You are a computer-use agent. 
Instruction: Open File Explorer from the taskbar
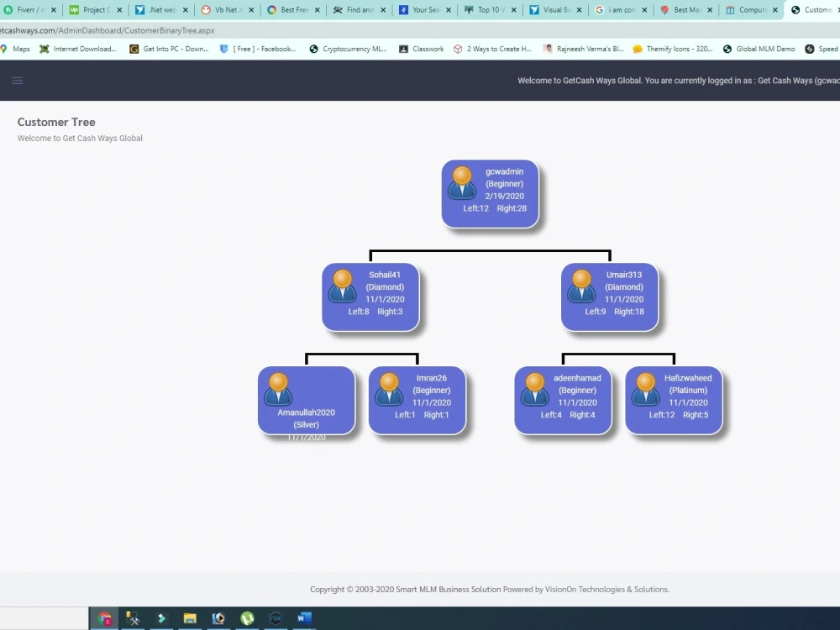pos(190,619)
